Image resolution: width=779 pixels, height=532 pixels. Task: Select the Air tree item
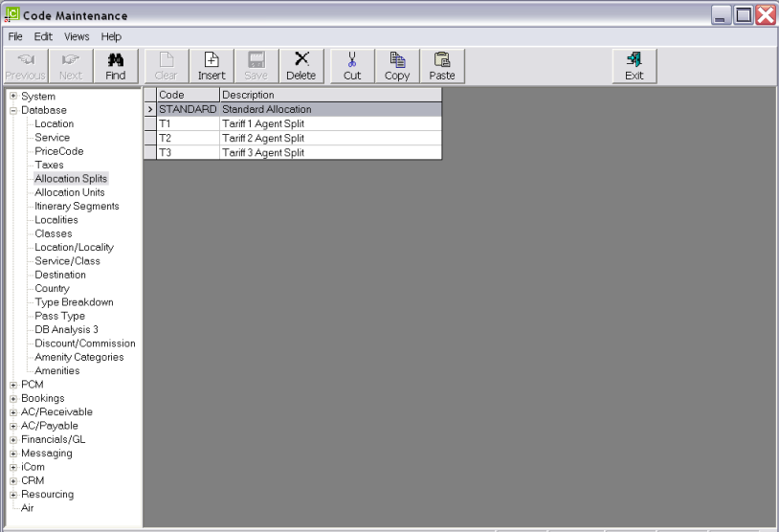click(28, 508)
